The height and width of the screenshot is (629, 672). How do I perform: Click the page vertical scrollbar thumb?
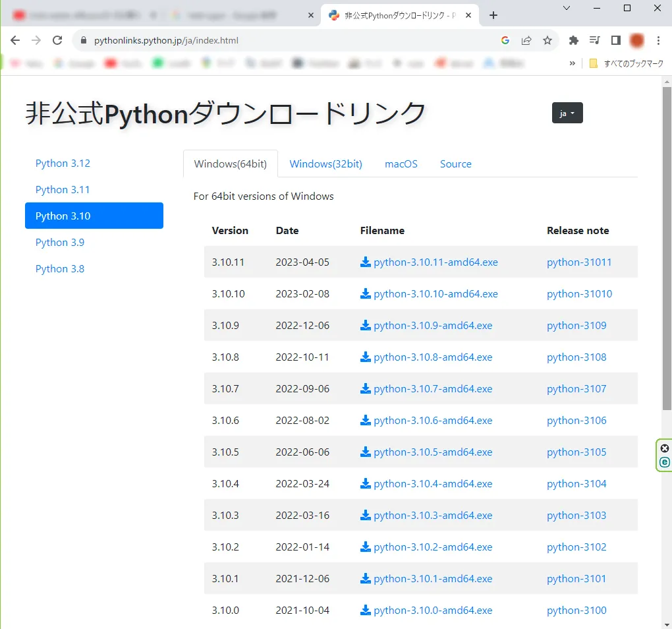click(x=667, y=249)
